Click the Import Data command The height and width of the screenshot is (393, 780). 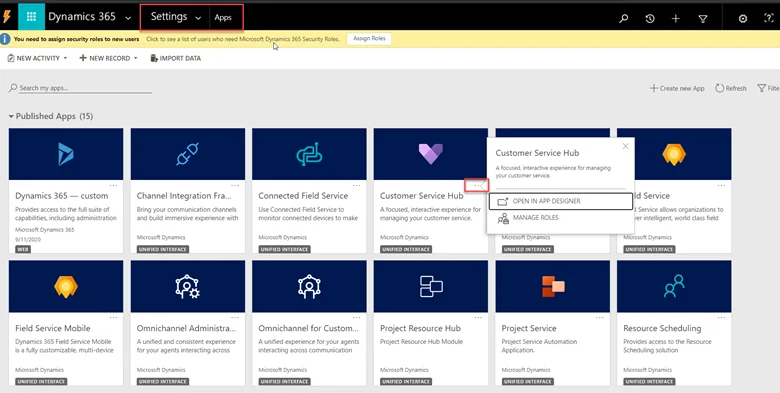tap(176, 58)
